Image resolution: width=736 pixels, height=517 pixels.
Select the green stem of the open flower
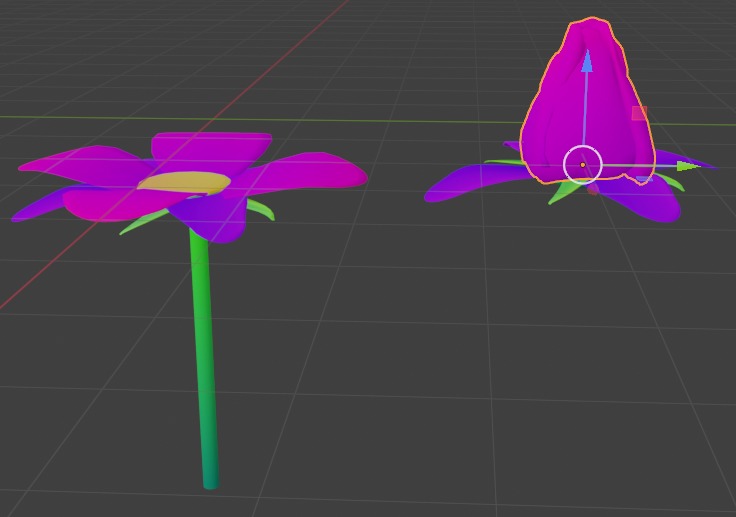[206, 357]
